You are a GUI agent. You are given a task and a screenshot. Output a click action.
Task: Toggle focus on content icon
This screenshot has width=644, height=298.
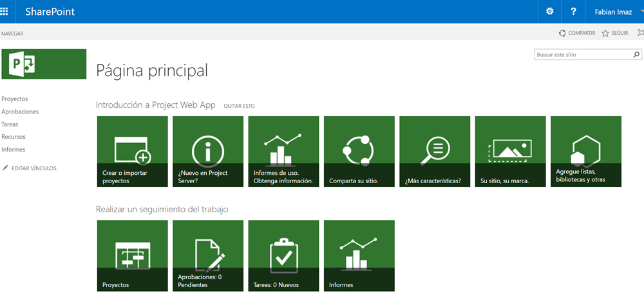(x=640, y=32)
